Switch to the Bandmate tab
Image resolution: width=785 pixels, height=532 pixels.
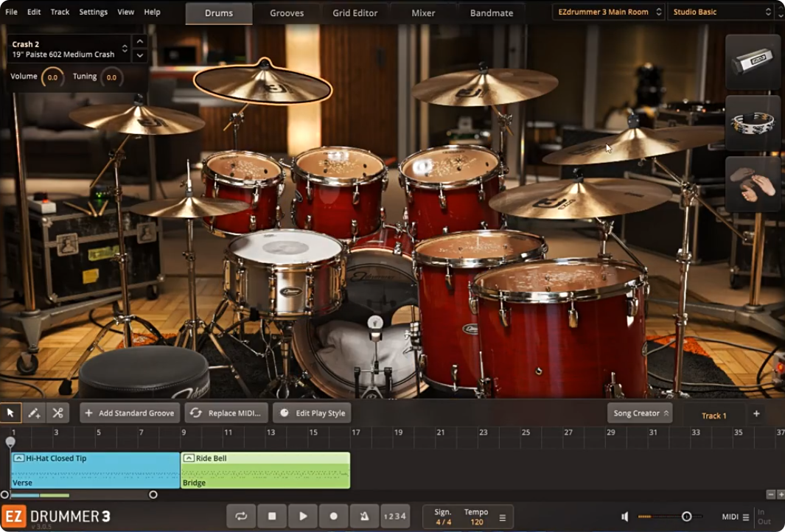click(492, 13)
